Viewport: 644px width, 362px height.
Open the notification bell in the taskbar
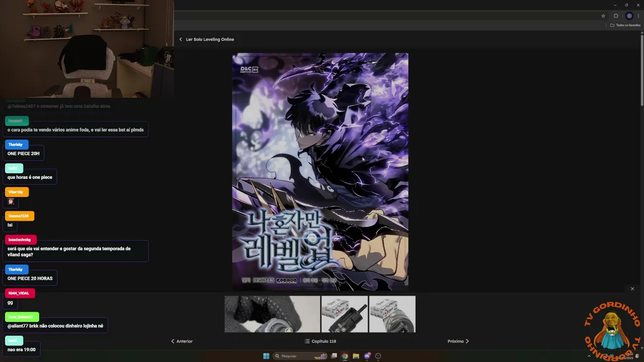click(x=637, y=356)
